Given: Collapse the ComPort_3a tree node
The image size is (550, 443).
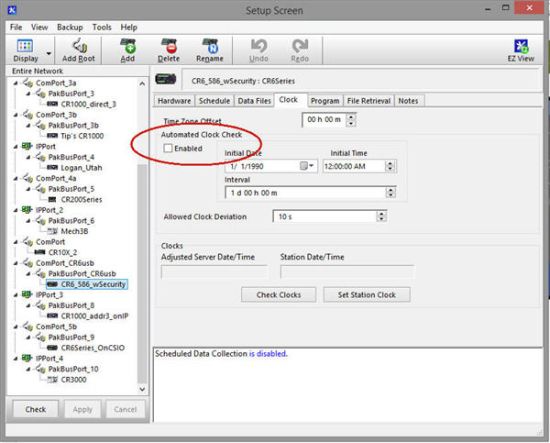Looking at the screenshot, I should (x=15, y=83).
